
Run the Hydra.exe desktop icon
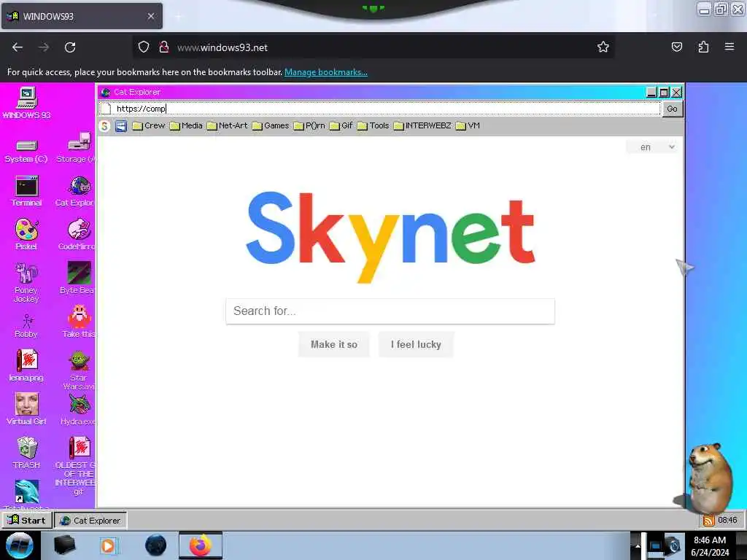pos(79,409)
